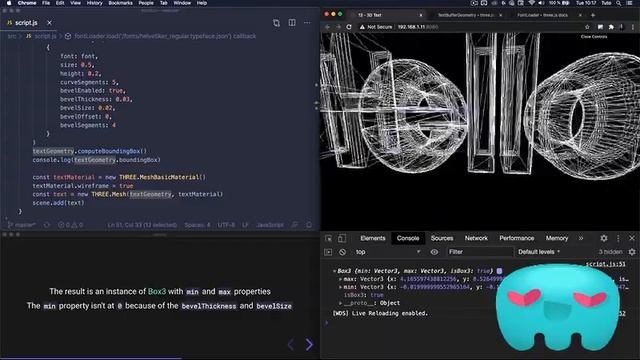The height and width of the screenshot is (360, 640).
Task: Show more DevTools tabs chevron
Action: (581, 238)
